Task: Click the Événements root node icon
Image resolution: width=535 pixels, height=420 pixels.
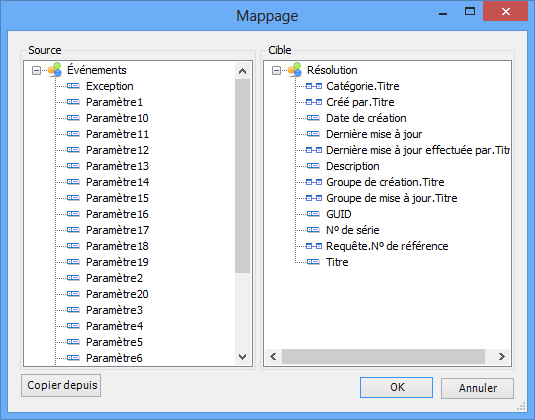Action: [x=55, y=70]
